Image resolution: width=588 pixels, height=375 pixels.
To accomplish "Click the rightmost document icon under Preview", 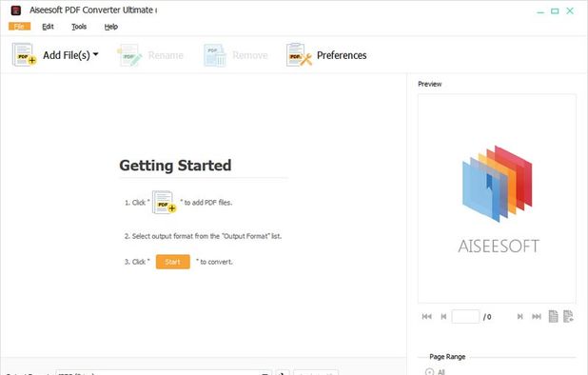I will (x=568, y=317).
